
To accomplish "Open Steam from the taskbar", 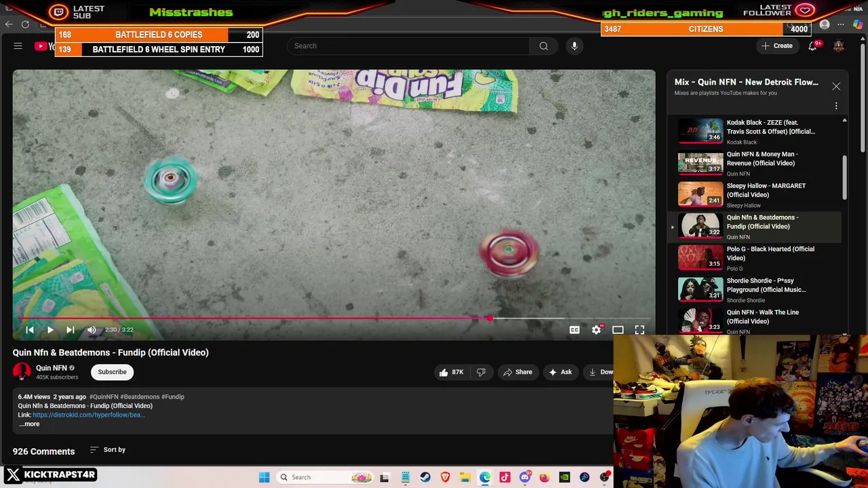I will click(x=425, y=477).
